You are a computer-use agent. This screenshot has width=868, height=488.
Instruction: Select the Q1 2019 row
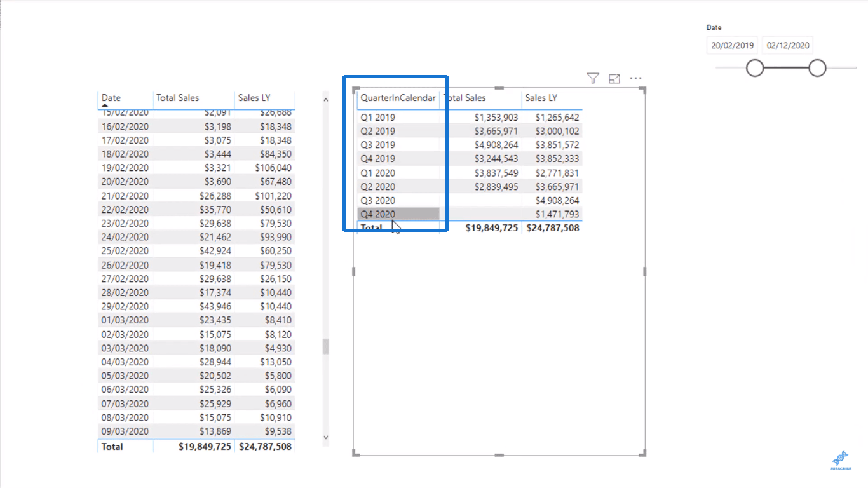pos(470,118)
